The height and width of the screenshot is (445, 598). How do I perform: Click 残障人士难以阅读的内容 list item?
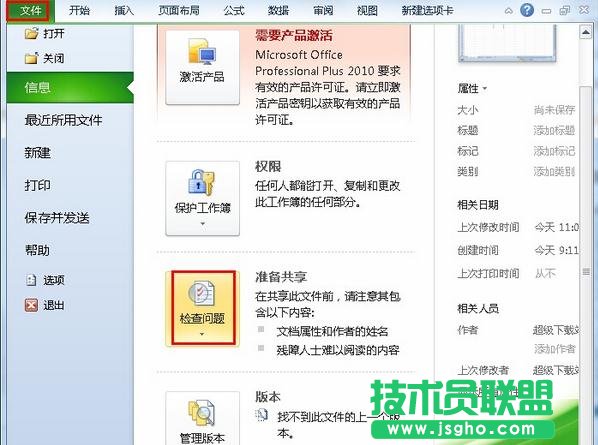click(x=338, y=350)
